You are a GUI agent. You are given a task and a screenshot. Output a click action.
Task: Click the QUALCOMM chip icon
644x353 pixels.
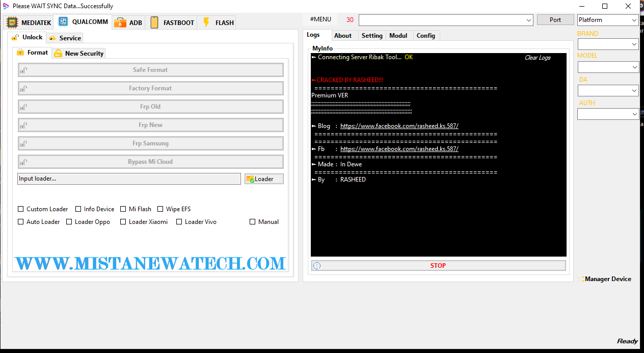tap(63, 21)
